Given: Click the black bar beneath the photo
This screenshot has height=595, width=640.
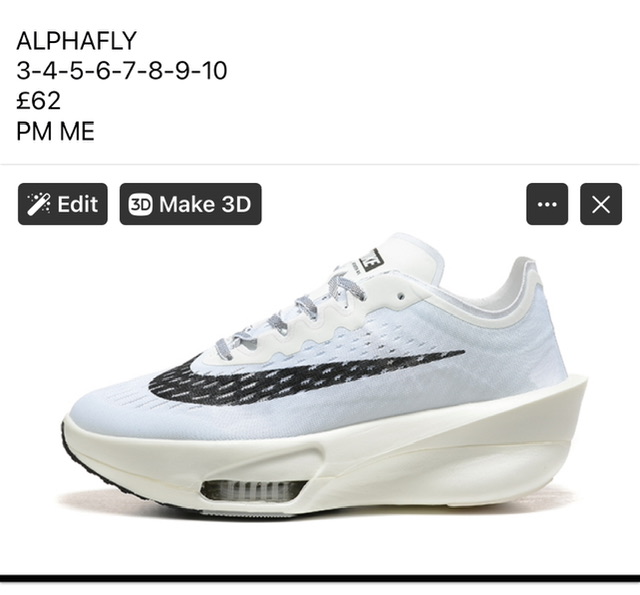Looking at the screenshot, I should point(320,578).
